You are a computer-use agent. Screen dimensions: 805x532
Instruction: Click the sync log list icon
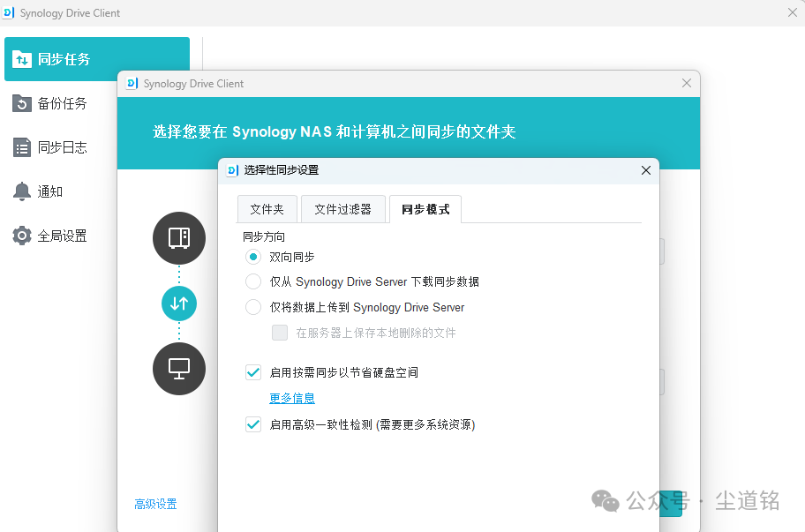[x=22, y=147]
